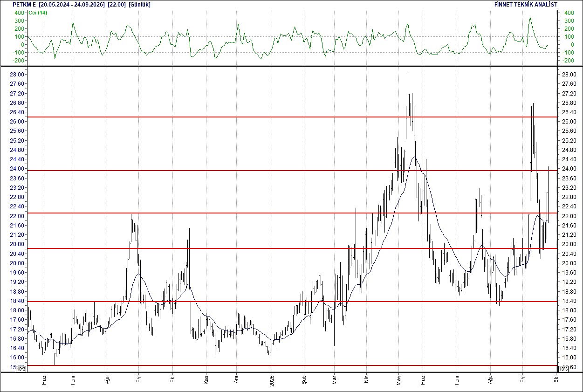Click 16.00 on the left price axis
Image resolution: width=583 pixels, height=392 pixels.
[17, 358]
